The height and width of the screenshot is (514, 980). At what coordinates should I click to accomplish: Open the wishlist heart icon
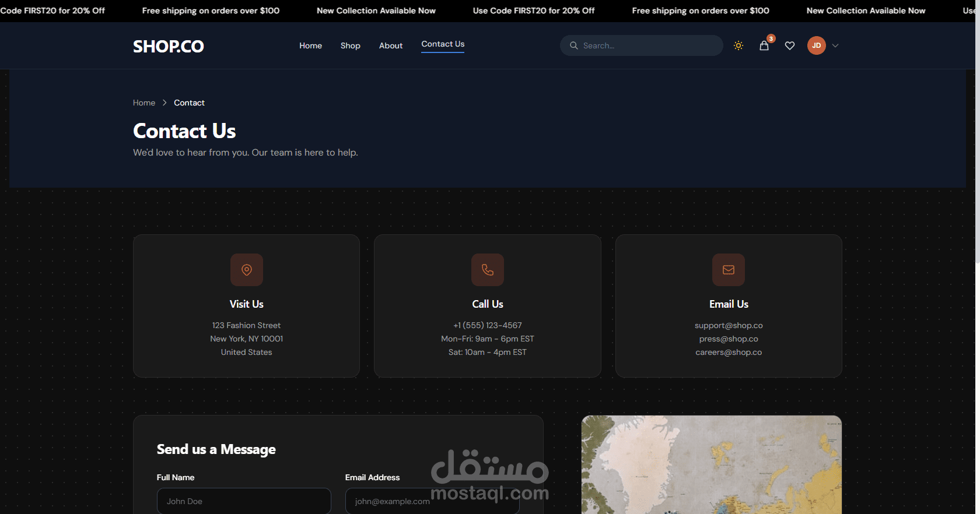pos(790,45)
